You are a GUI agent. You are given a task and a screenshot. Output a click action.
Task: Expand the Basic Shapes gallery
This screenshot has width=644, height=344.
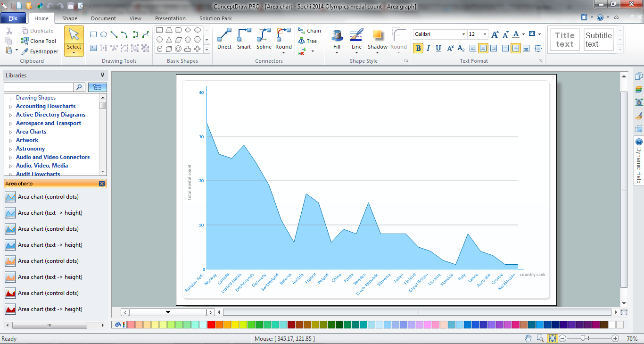pos(206,49)
